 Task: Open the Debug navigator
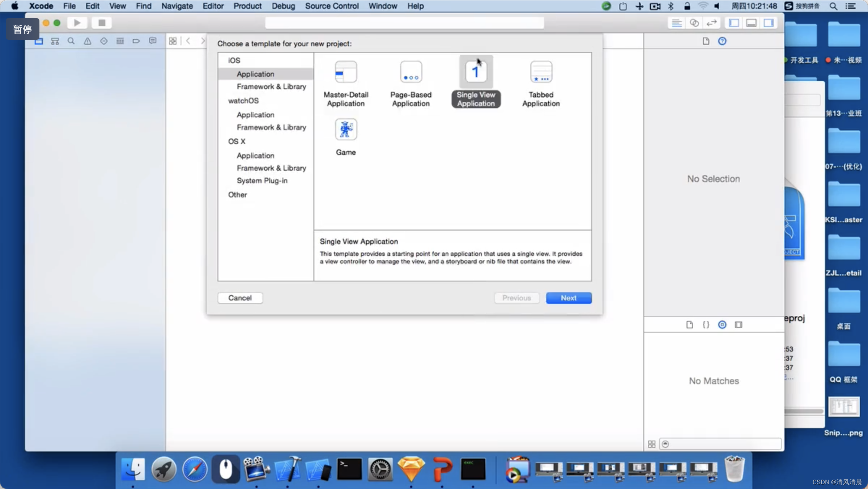coord(120,41)
